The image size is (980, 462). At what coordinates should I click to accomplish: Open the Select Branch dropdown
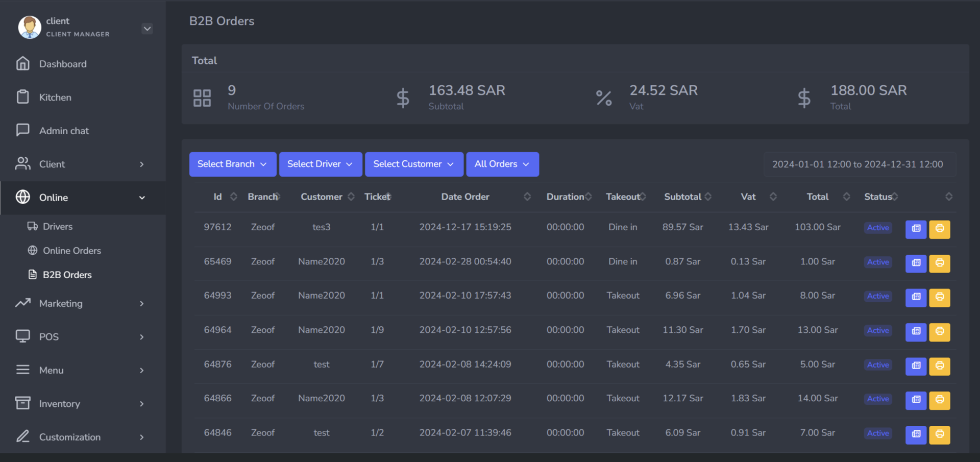233,164
